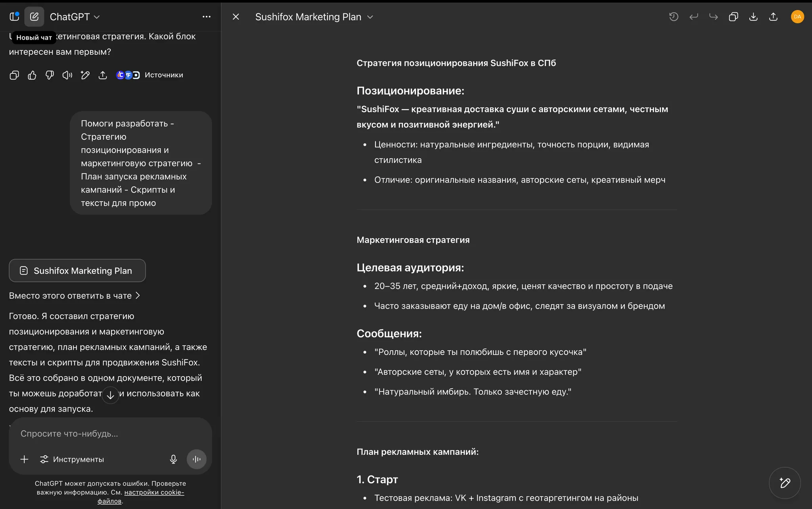Download the canvas document
This screenshot has width=812, height=509.
(x=753, y=17)
